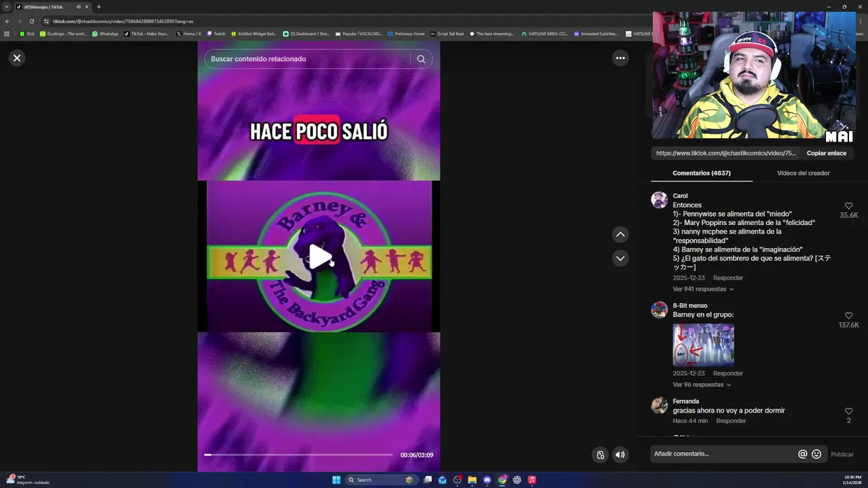
Task: Click the browser back arrow
Action: pyautogui.click(x=7, y=21)
